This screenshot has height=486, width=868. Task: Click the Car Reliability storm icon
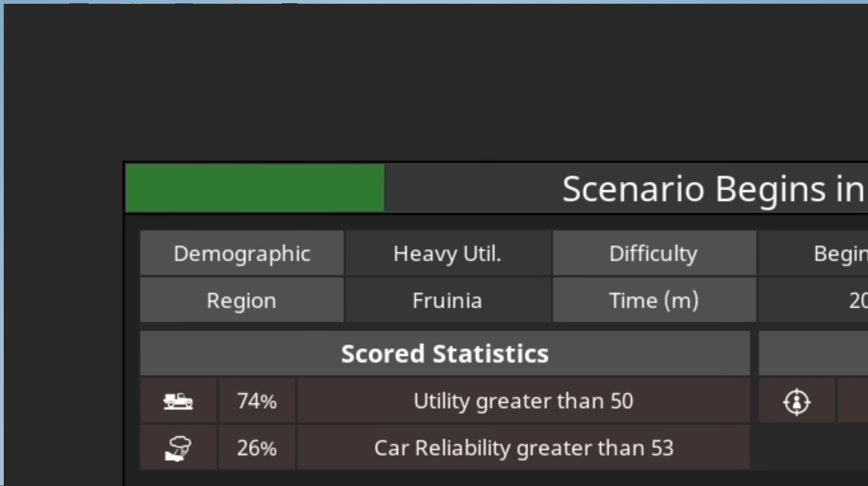[x=178, y=448]
